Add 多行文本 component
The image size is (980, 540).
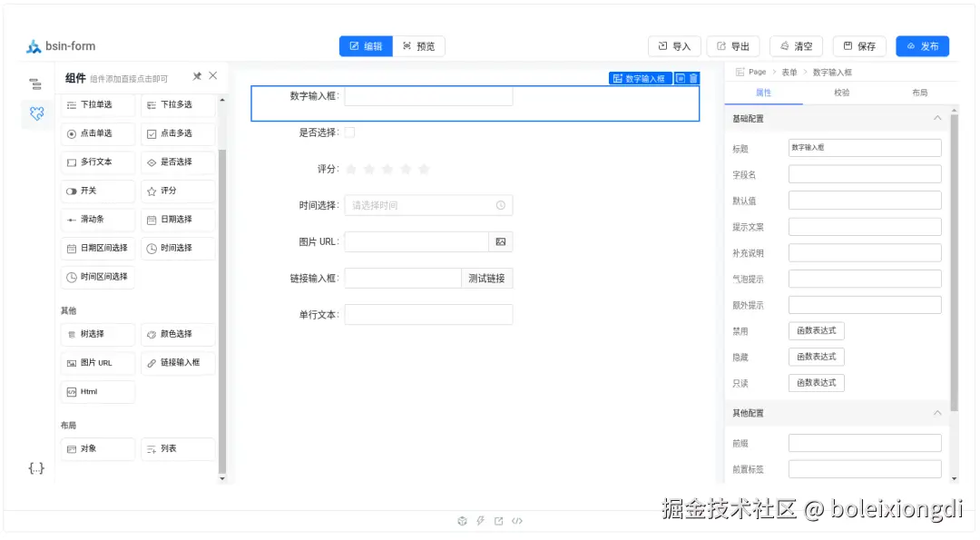click(x=98, y=162)
